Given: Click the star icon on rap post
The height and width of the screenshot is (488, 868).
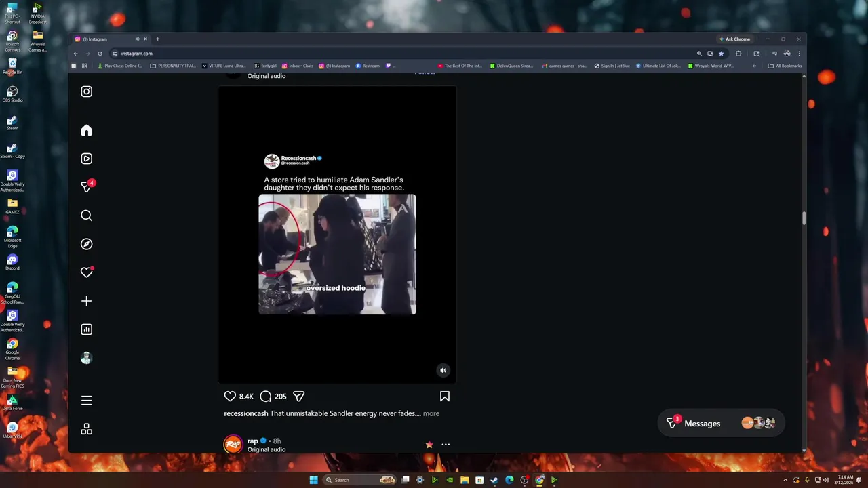Looking at the screenshot, I should tap(429, 445).
